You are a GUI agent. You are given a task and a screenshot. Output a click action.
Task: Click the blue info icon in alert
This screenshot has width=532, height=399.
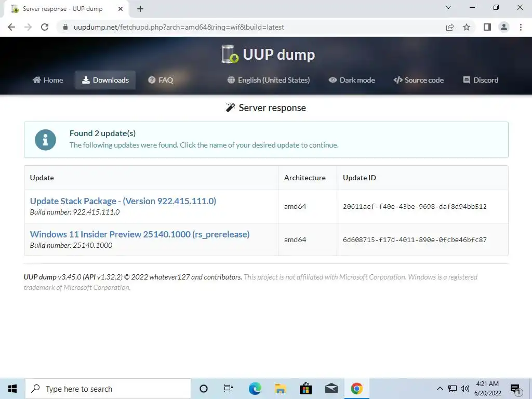point(46,140)
